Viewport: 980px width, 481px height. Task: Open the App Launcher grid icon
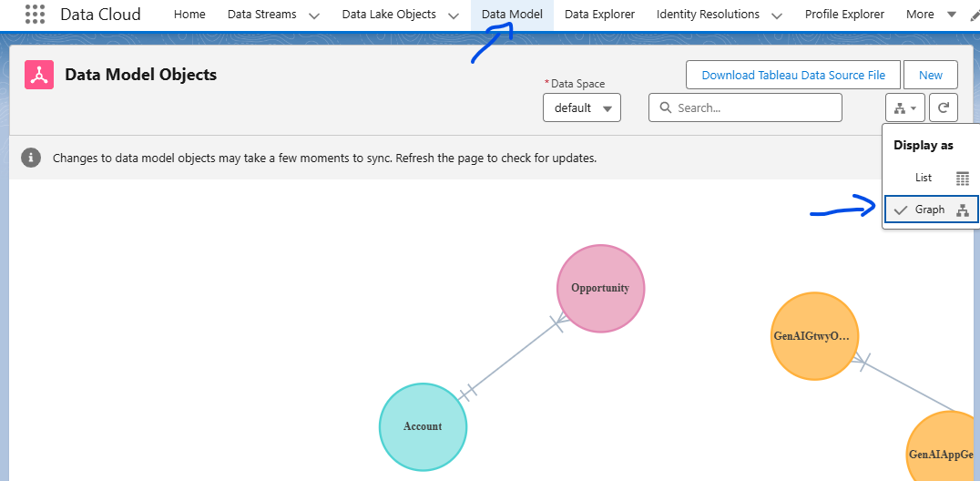click(35, 15)
